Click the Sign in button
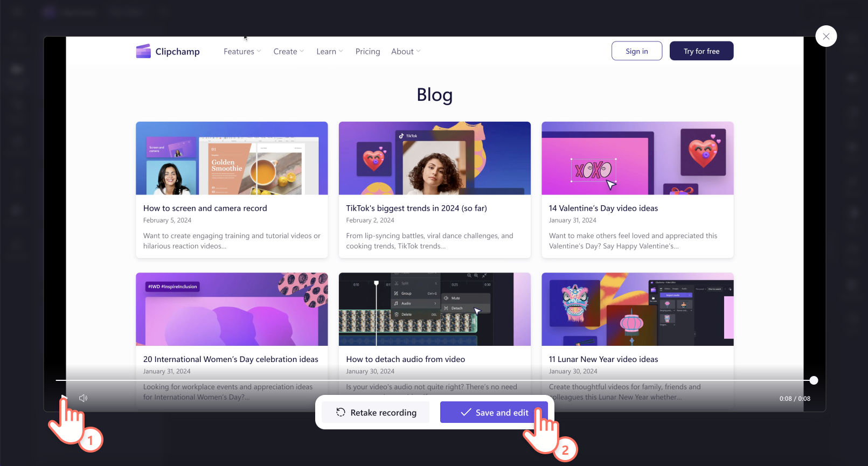The image size is (868, 466). click(x=637, y=51)
